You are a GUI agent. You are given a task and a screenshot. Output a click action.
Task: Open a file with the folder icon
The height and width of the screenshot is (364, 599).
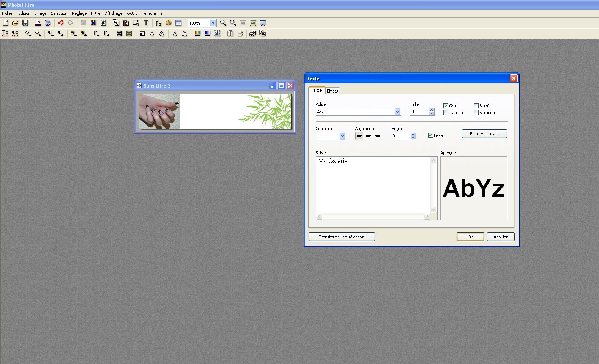click(15, 23)
